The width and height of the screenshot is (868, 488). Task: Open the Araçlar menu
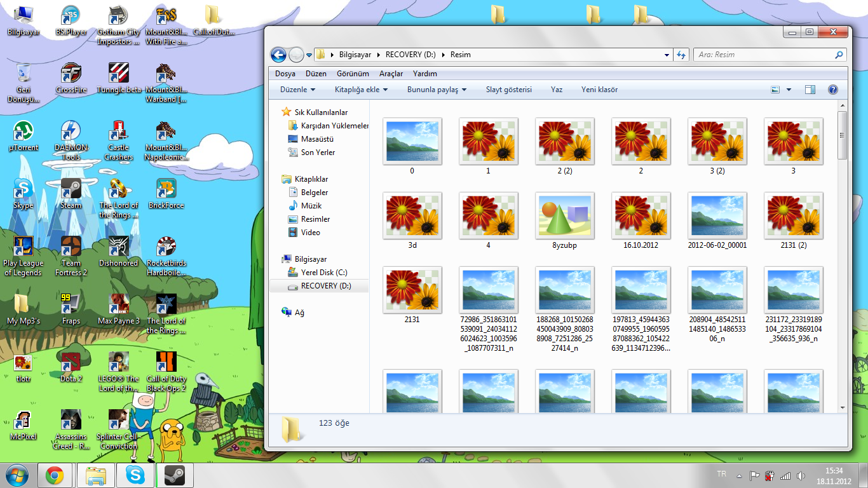391,74
